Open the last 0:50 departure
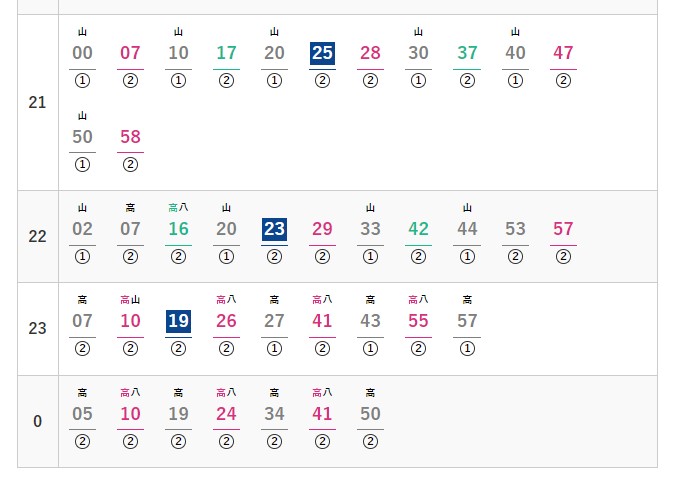680x483 pixels. (370, 414)
